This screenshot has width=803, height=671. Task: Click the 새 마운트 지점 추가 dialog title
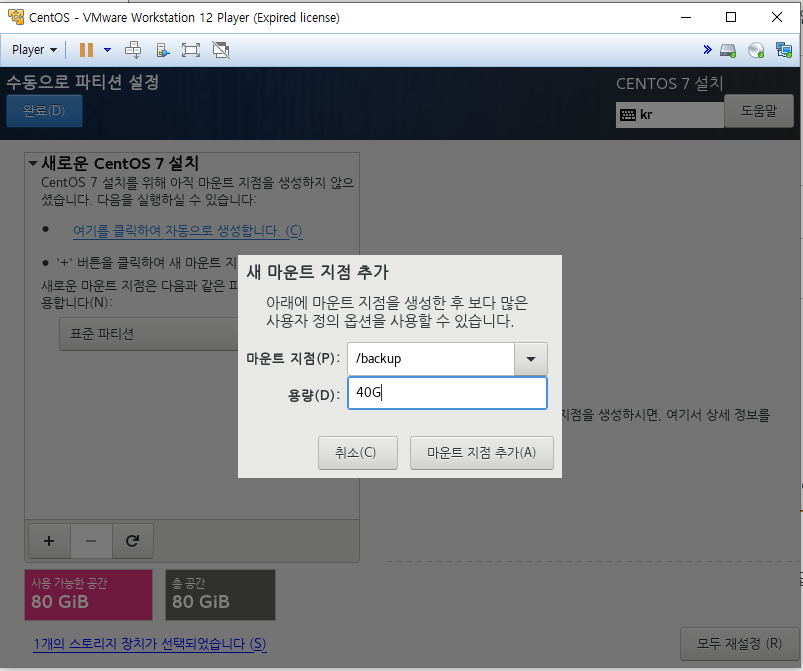(318, 271)
